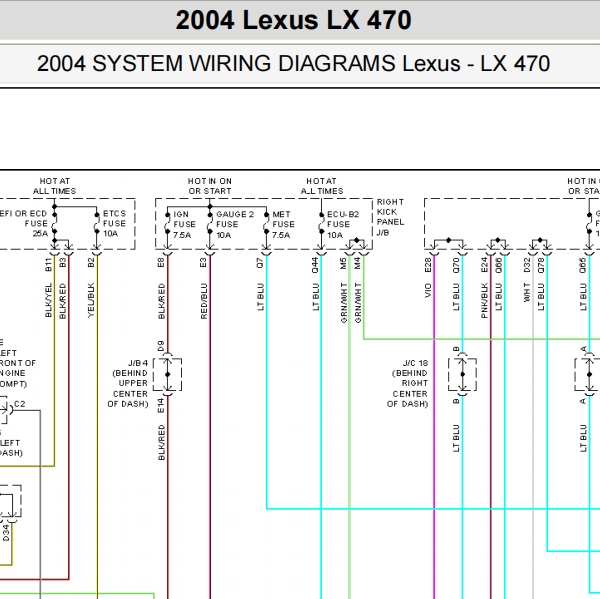Click LT BLU label beside pin Q44

click(x=315, y=297)
